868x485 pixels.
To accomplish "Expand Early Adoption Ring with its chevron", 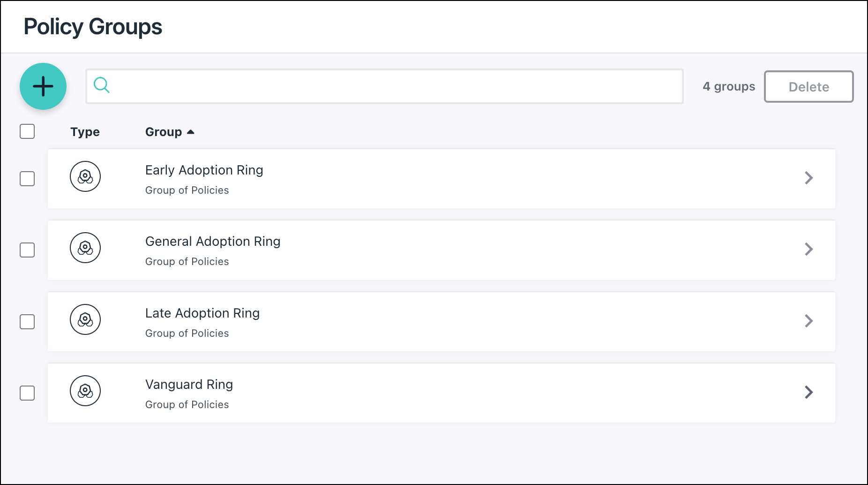I will (x=808, y=178).
